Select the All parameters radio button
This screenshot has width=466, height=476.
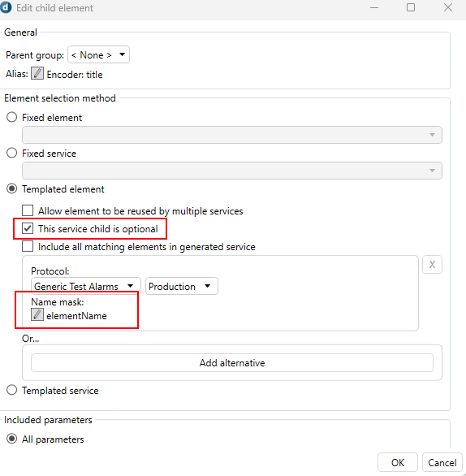(x=12, y=439)
